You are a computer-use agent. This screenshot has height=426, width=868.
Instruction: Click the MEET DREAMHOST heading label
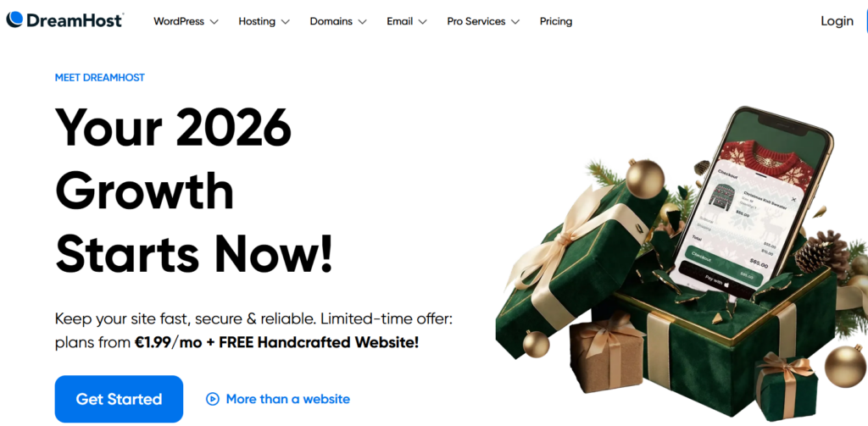click(100, 77)
